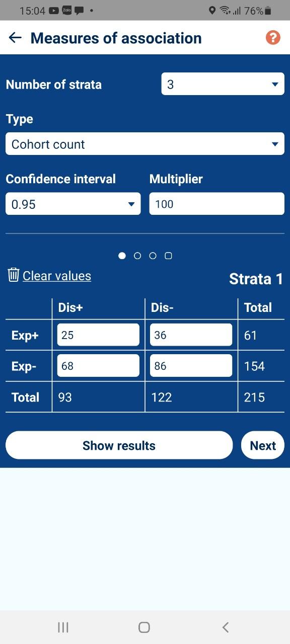Tap the Android home button icon
Screen dimensions: 290x644
[144, 627]
